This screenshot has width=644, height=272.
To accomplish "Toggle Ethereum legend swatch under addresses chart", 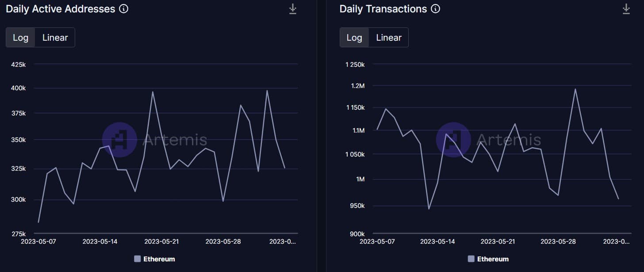I will (138, 259).
